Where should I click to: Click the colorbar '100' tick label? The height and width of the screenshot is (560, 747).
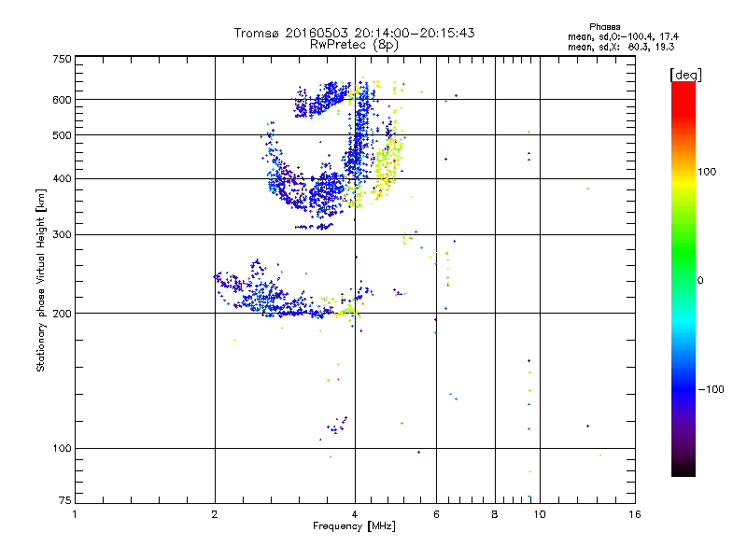point(707,172)
